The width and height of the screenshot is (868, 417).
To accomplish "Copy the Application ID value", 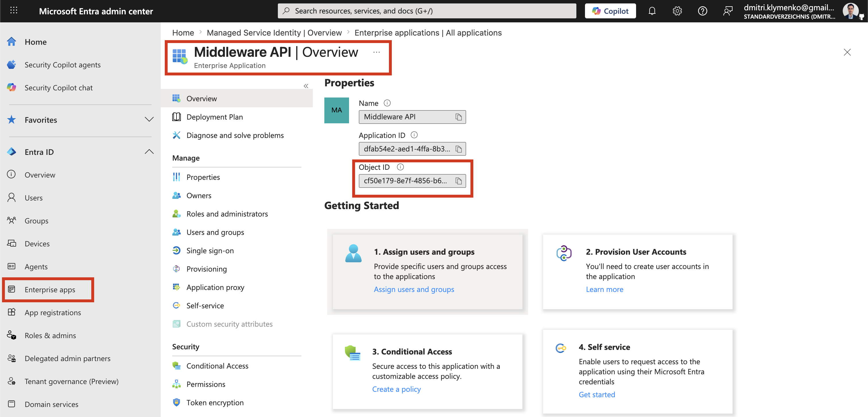I will 458,149.
